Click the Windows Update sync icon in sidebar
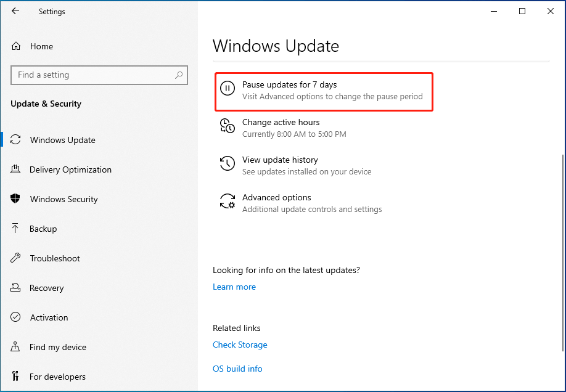Screen dimensions: 566x392 pyautogui.click(x=15, y=140)
